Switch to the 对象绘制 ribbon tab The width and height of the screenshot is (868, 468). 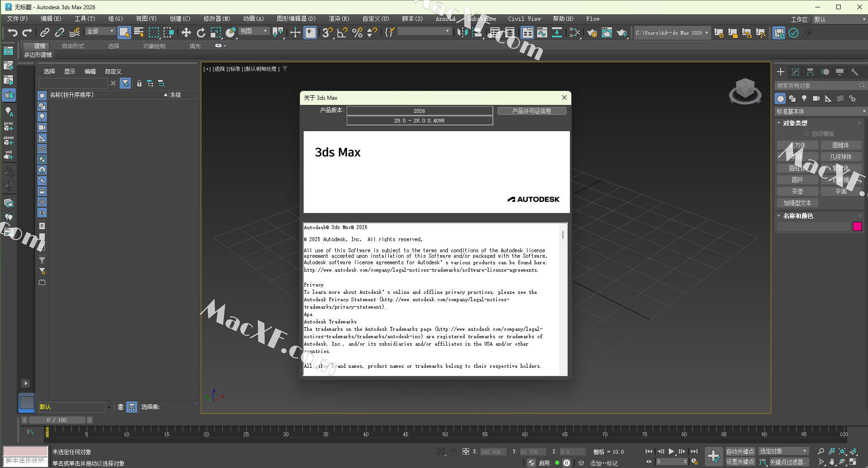pyautogui.click(x=154, y=46)
